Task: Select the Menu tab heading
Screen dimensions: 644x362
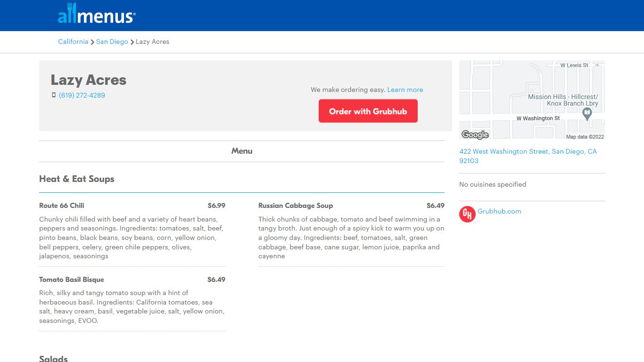Action: tap(242, 151)
